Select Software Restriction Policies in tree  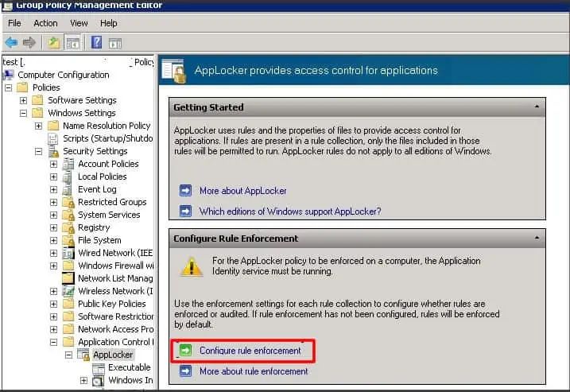click(x=115, y=316)
